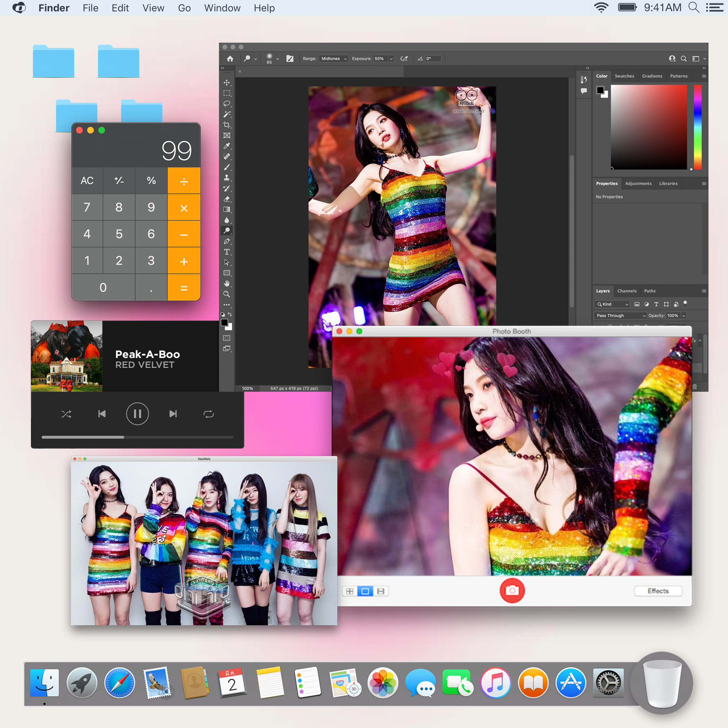Pick the Magic Wand tool
The height and width of the screenshot is (728, 728).
tap(226, 114)
